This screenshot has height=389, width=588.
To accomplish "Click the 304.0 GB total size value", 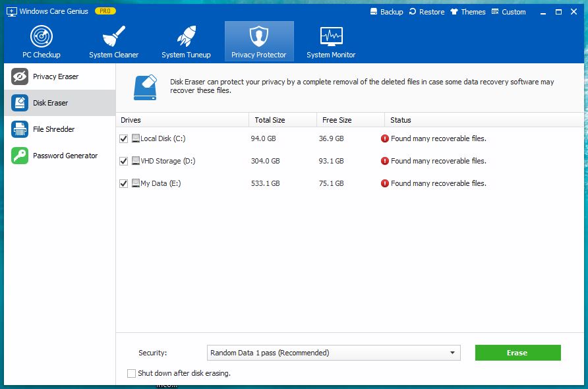I will [265, 162].
